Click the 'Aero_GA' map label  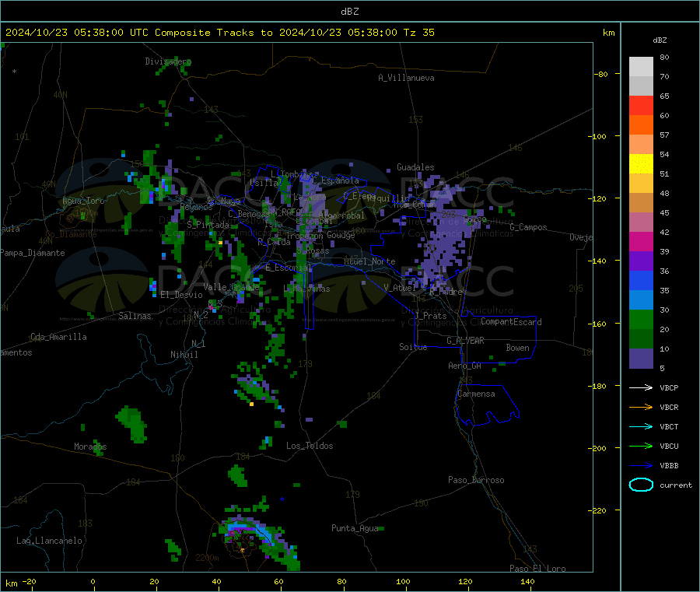[x=465, y=366]
